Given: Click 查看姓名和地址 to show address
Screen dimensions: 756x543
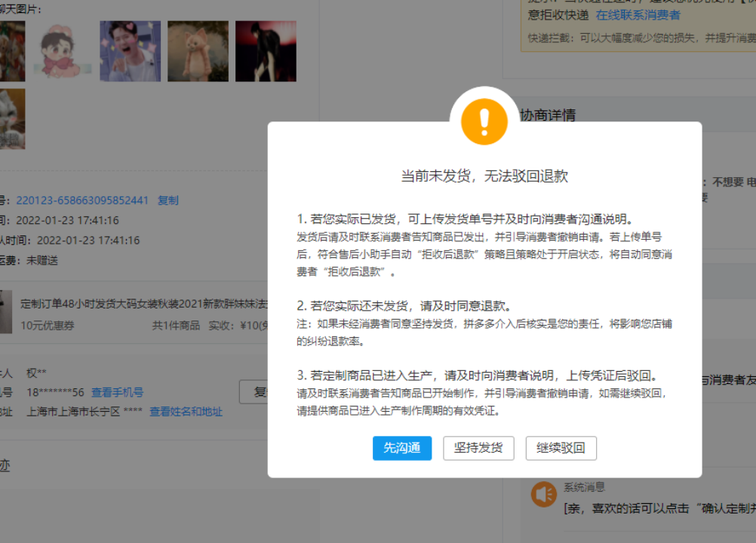Looking at the screenshot, I should pyautogui.click(x=186, y=412).
